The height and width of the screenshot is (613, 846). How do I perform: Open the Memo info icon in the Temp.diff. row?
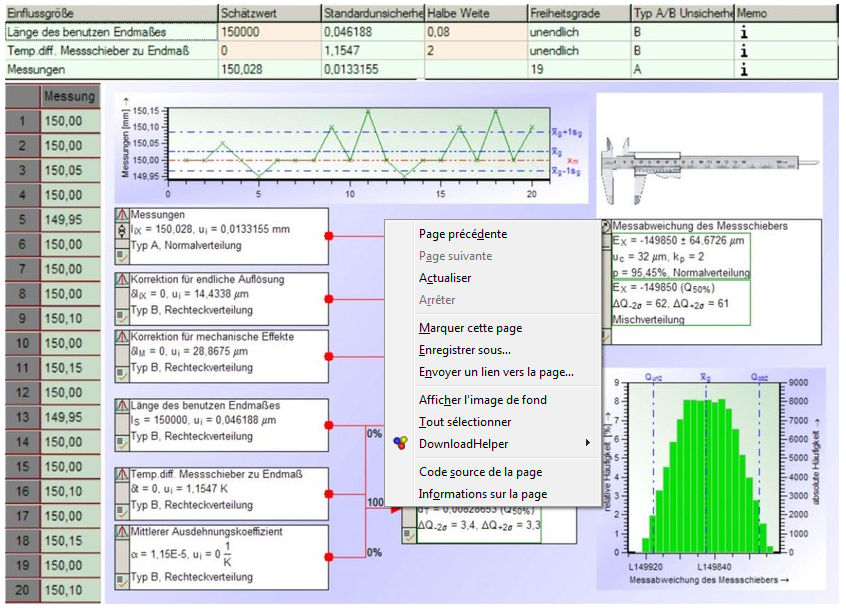click(745, 51)
